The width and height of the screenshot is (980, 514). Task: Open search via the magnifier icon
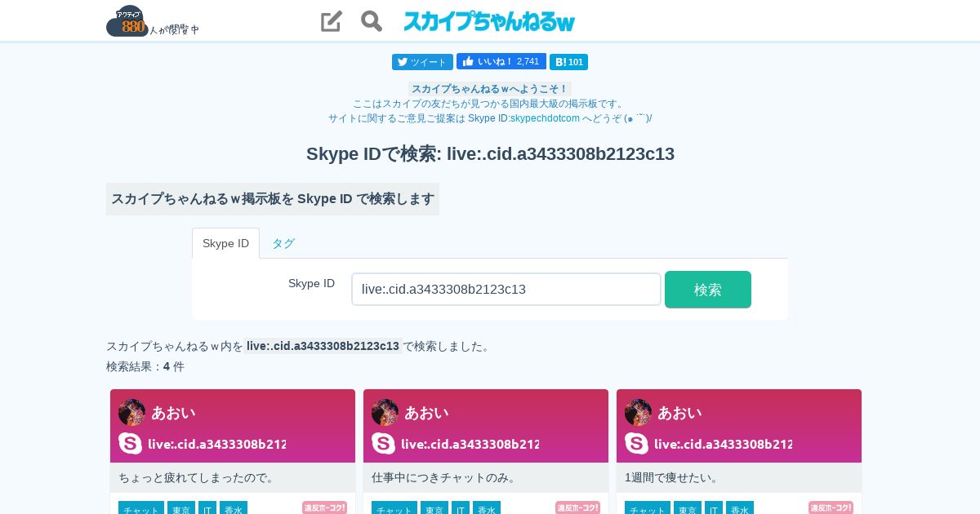click(x=372, y=21)
